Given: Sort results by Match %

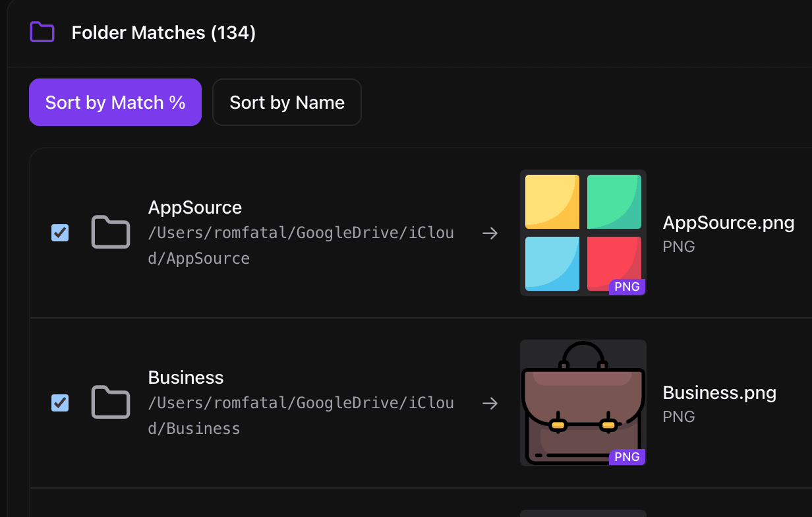Looking at the screenshot, I should 115,102.
